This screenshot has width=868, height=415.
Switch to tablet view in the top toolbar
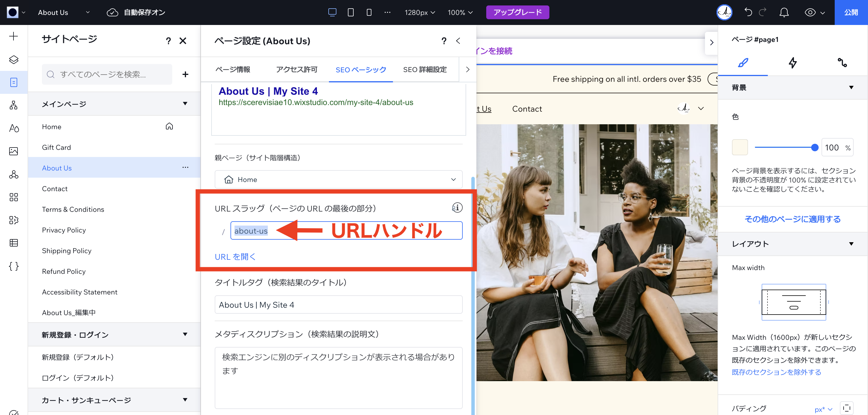(350, 12)
